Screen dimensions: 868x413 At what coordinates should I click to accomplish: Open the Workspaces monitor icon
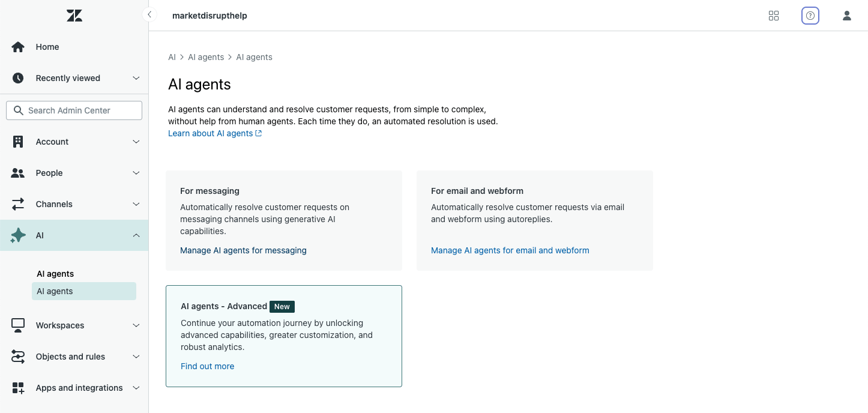point(17,325)
